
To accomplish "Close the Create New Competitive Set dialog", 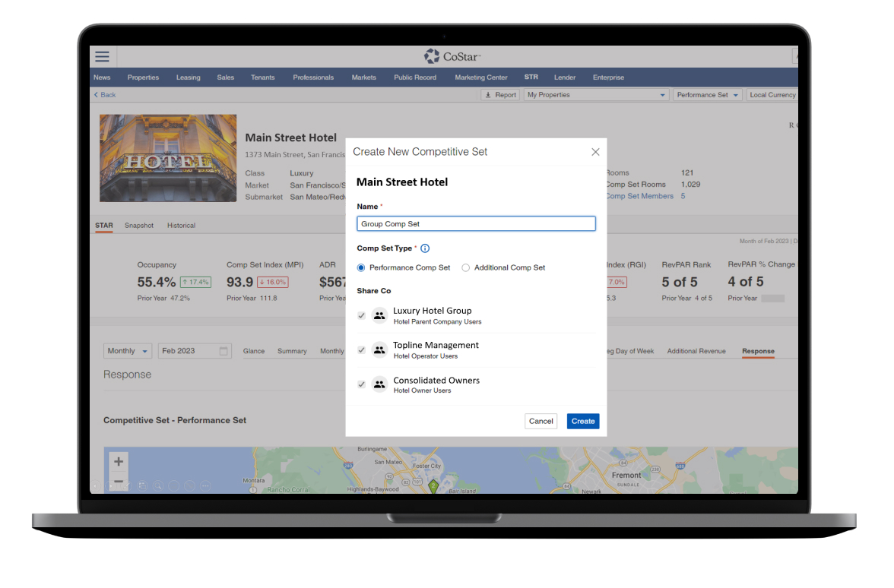I will pyautogui.click(x=595, y=152).
